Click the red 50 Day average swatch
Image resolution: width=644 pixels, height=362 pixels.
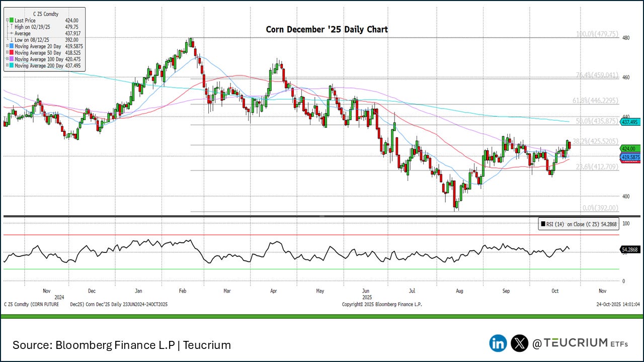[x=12, y=52]
